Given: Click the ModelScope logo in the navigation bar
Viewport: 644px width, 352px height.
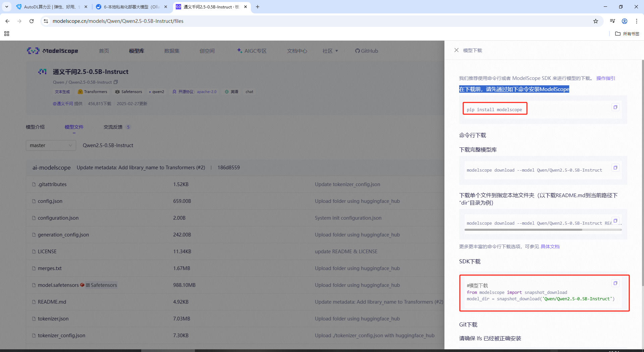Looking at the screenshot, I should point(52,51).
